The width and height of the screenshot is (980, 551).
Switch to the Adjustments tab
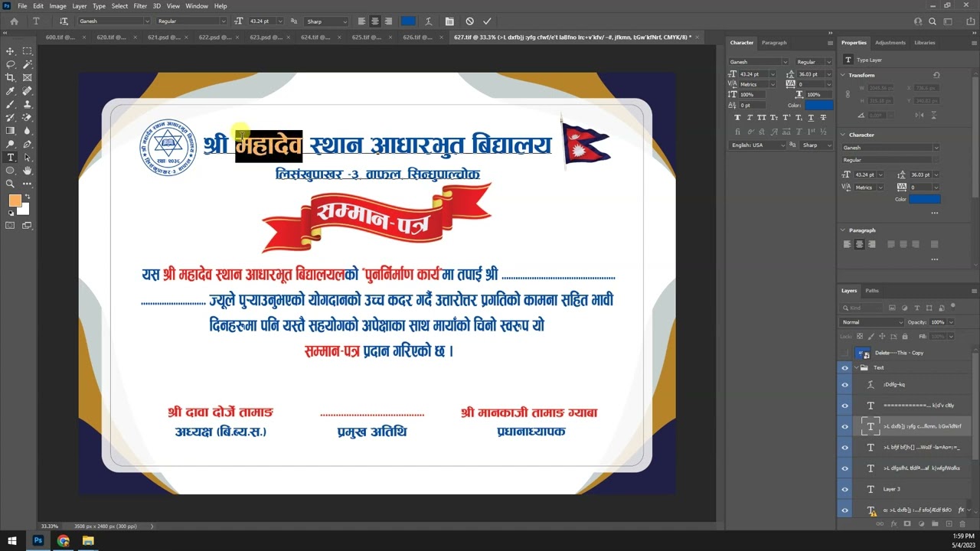(x=890, y=43)
